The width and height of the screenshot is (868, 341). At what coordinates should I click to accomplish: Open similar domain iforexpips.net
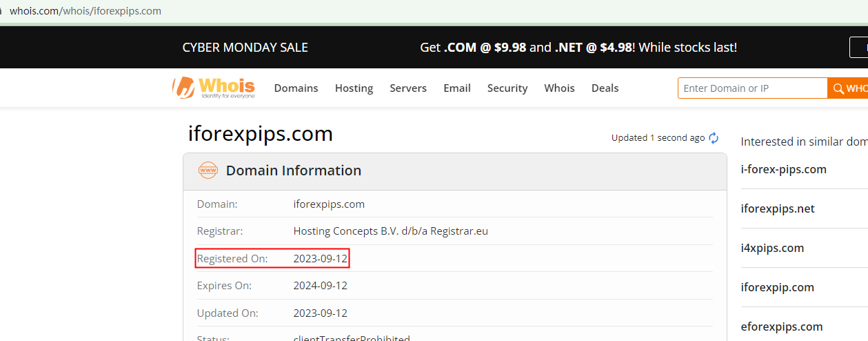pos(778,208)
